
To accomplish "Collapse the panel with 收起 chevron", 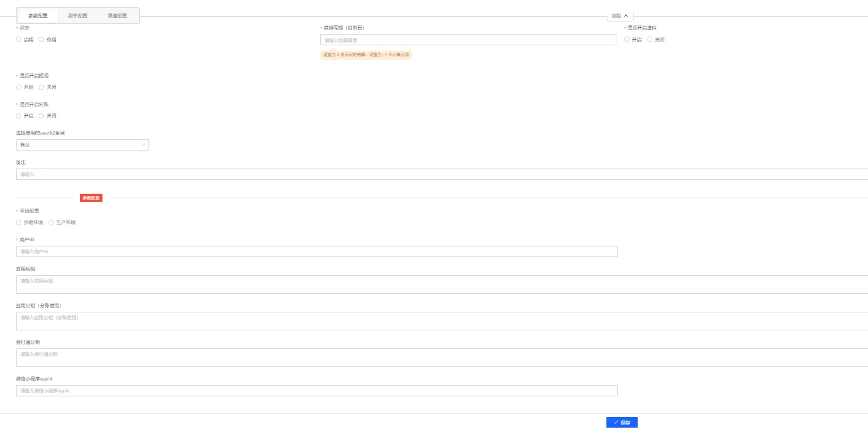I will 620,15.
